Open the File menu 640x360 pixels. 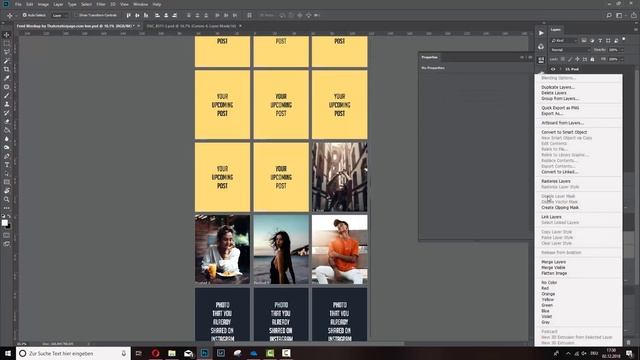click(18, 4)
